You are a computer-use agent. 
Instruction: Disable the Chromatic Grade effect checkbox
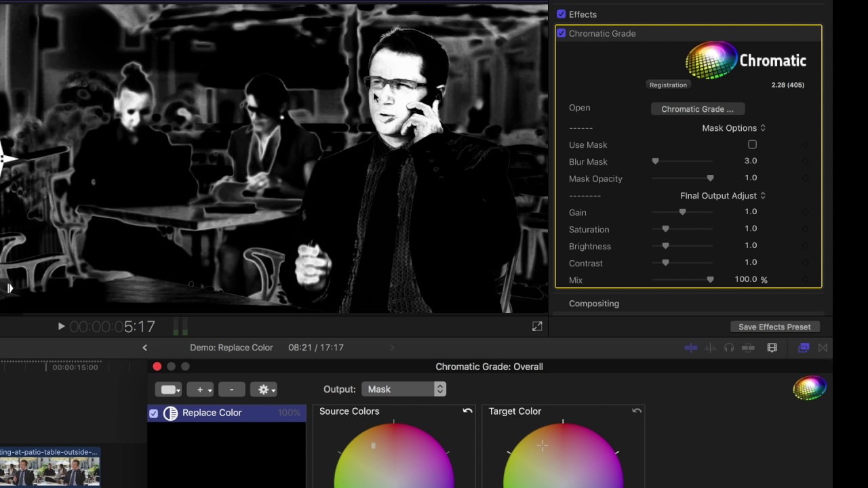click(x=561, y=33)
